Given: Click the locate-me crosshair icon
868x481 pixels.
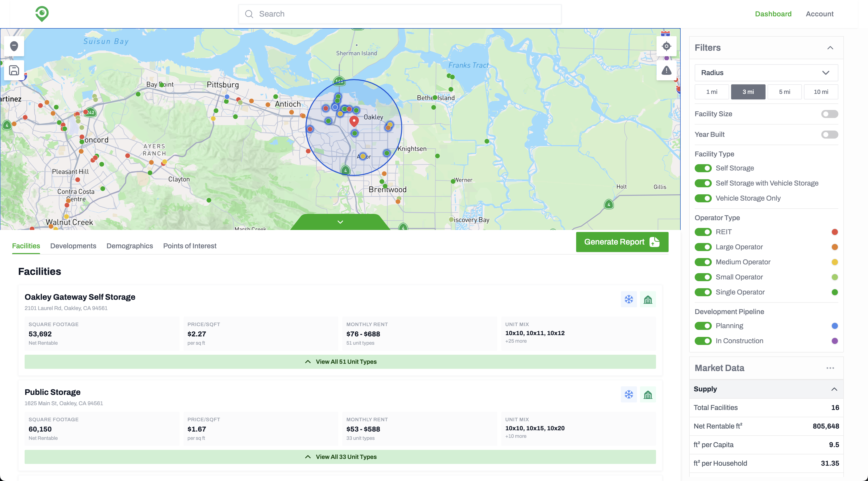Looking at the screenshot, I should 666,46.
